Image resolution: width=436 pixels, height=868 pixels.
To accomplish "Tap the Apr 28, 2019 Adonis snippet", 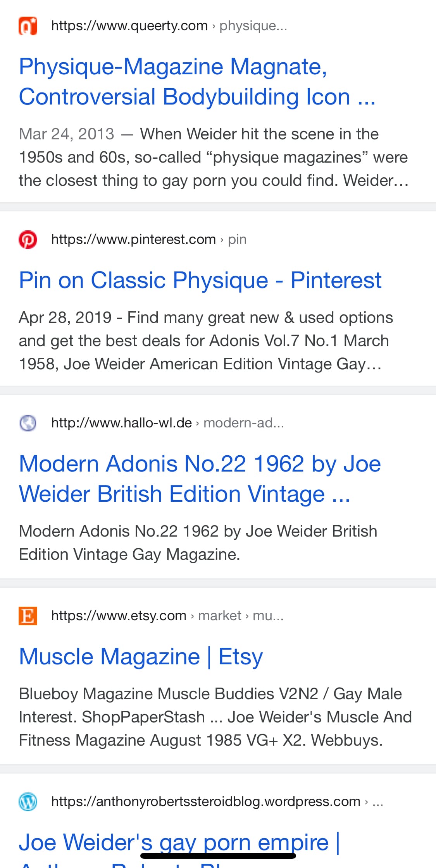I will (205, 341).
